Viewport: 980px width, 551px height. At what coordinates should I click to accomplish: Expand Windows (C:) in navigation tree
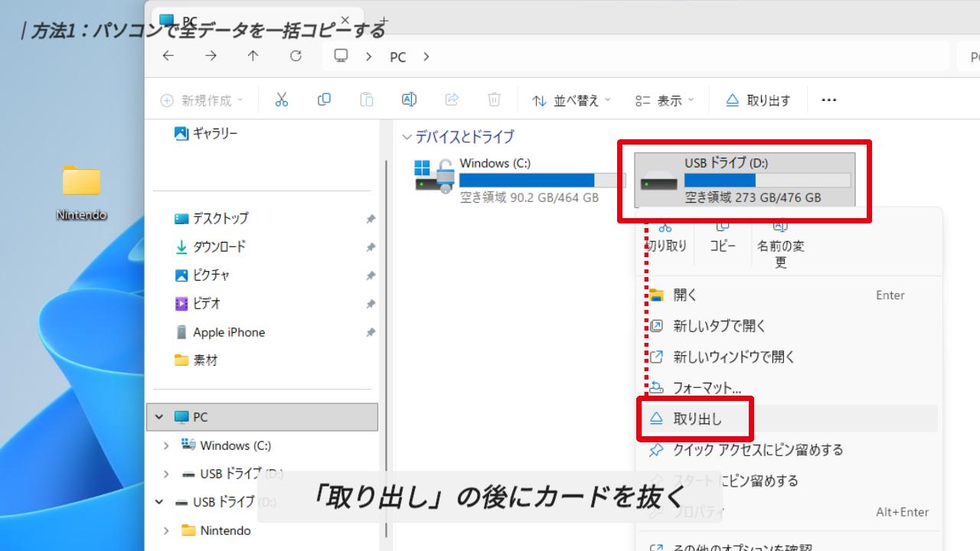click(x=166, y=445)
